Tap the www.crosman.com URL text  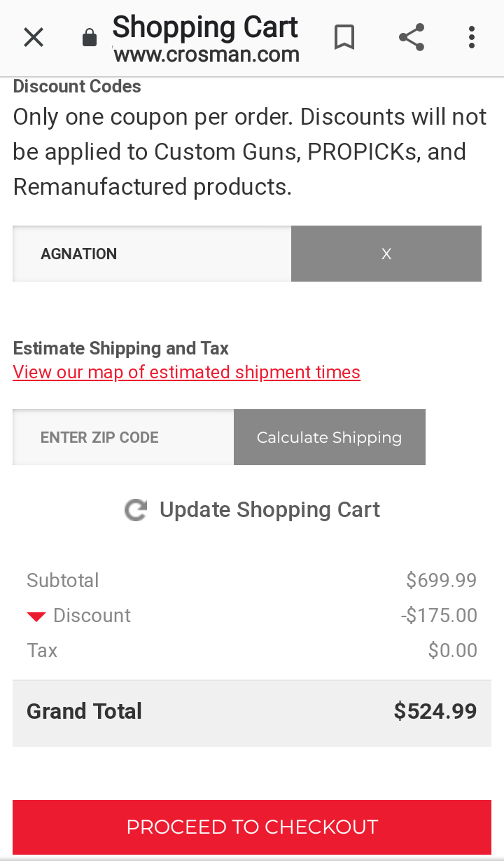coord(206,54)
